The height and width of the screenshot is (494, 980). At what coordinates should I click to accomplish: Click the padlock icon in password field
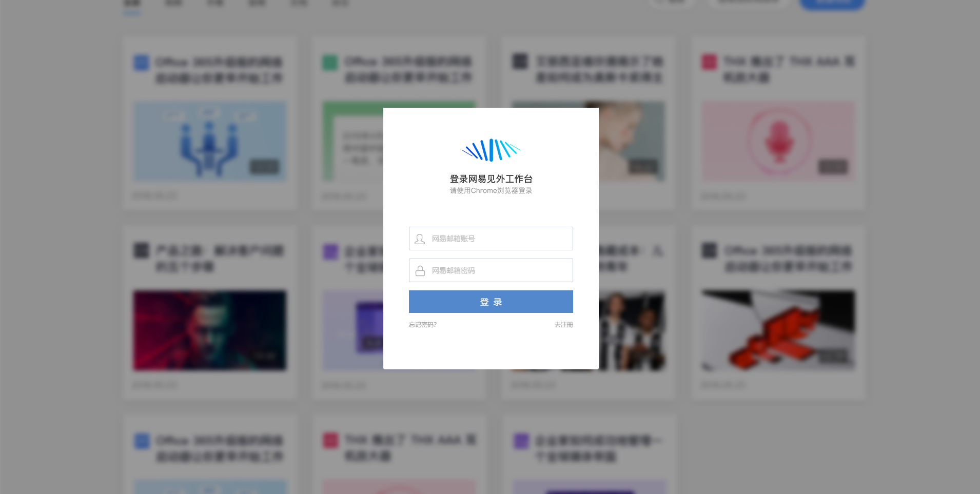[420, 271]
